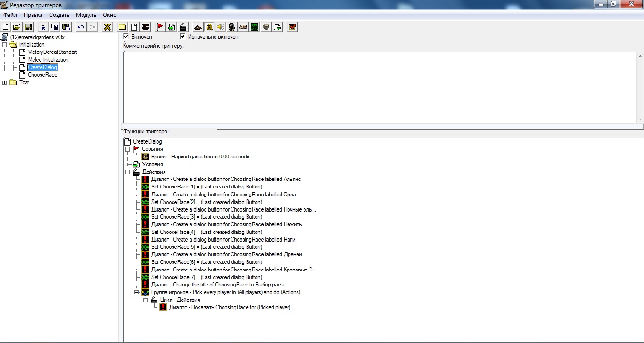Image resolution: width=644 pixels, height=343 pixels.
Task: Toggle the Изначально включен checkbox
Action: point(182,36)
